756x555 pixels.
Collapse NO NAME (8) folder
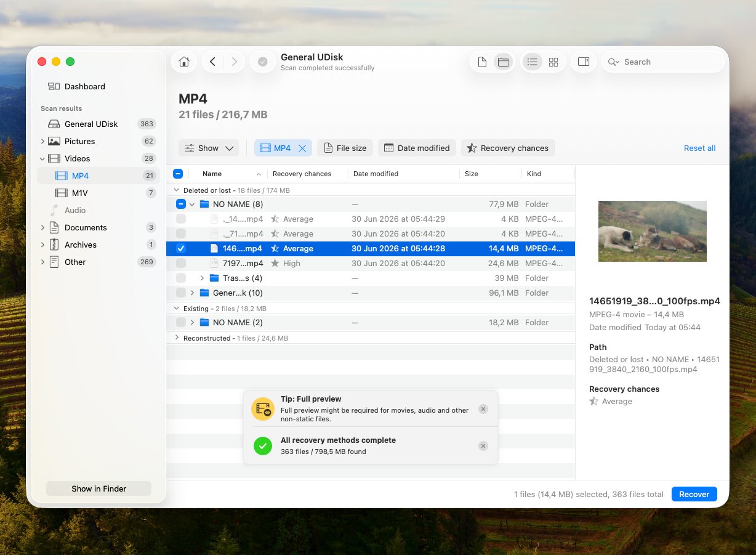(x=192, y=204)
